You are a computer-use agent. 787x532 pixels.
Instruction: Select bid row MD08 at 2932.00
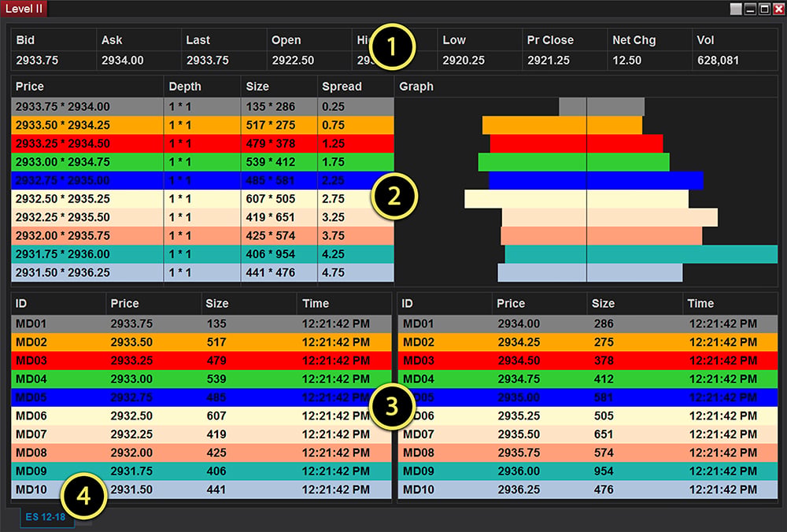pyautogui.click(x=201, y=453)
